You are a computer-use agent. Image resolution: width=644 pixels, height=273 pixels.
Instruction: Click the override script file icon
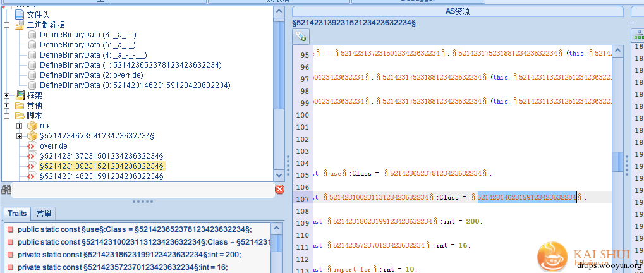click(x=32, y=146)
